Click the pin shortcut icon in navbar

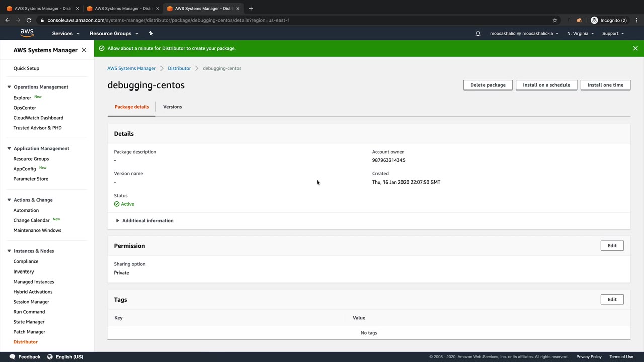(151, 33)
